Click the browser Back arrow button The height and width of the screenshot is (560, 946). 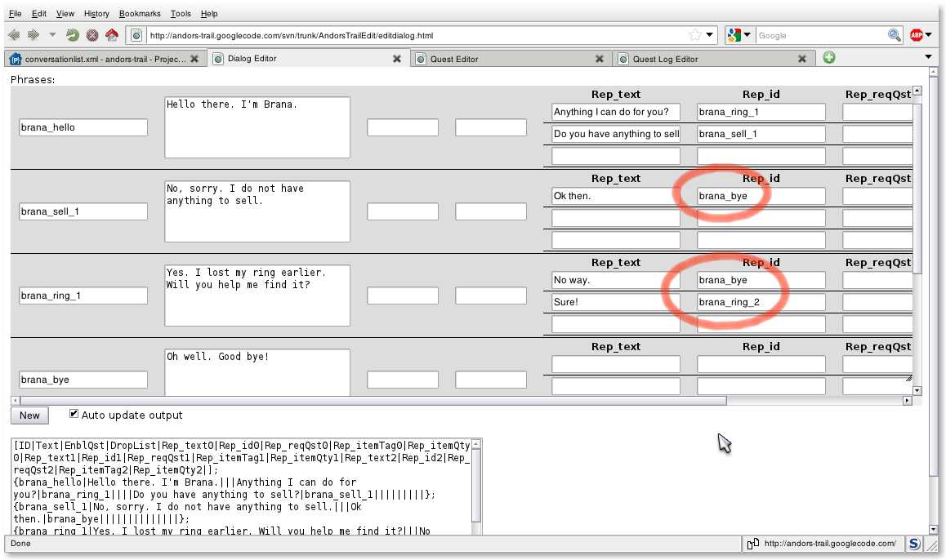[x=14, y=35]
